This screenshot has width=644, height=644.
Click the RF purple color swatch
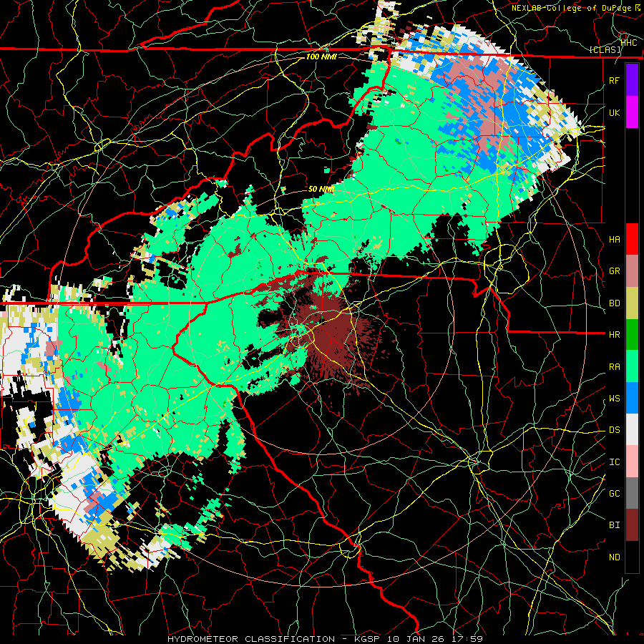632,80
